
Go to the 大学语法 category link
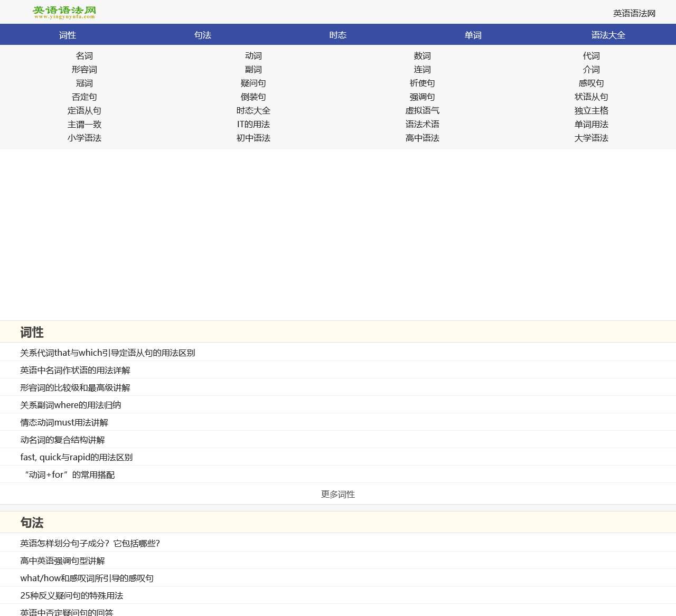click(x=591, y=138)
